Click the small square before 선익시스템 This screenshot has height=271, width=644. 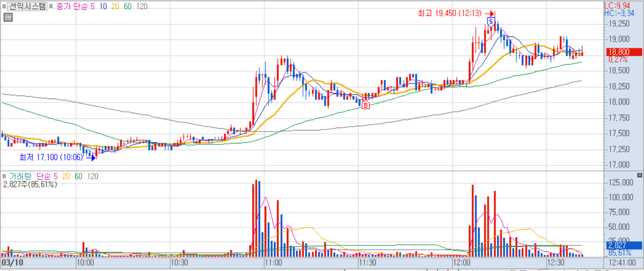[x=4, y=6]
